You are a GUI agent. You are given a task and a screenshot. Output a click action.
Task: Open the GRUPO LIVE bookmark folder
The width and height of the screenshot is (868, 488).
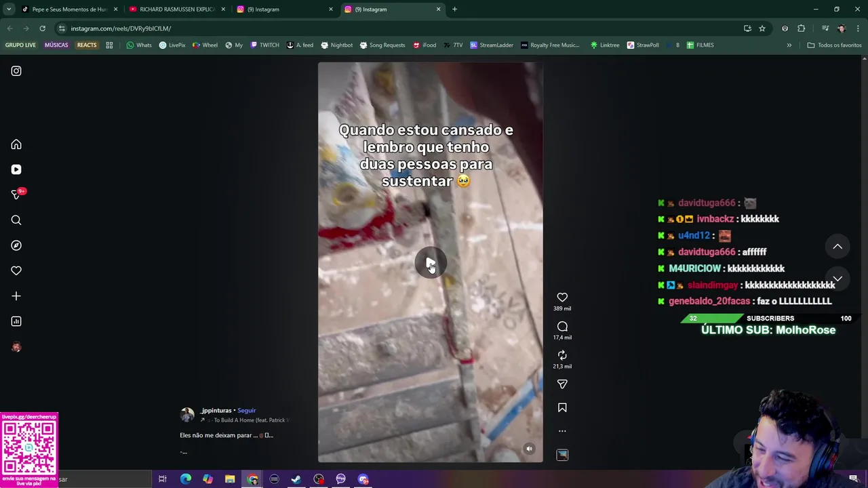point(20,45)
